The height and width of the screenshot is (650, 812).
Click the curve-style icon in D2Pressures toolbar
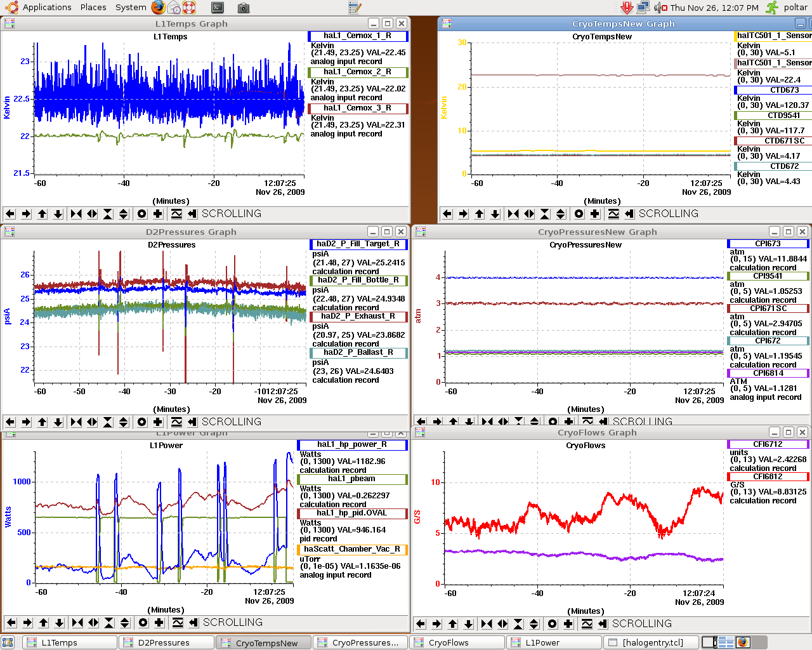(176, 422)
